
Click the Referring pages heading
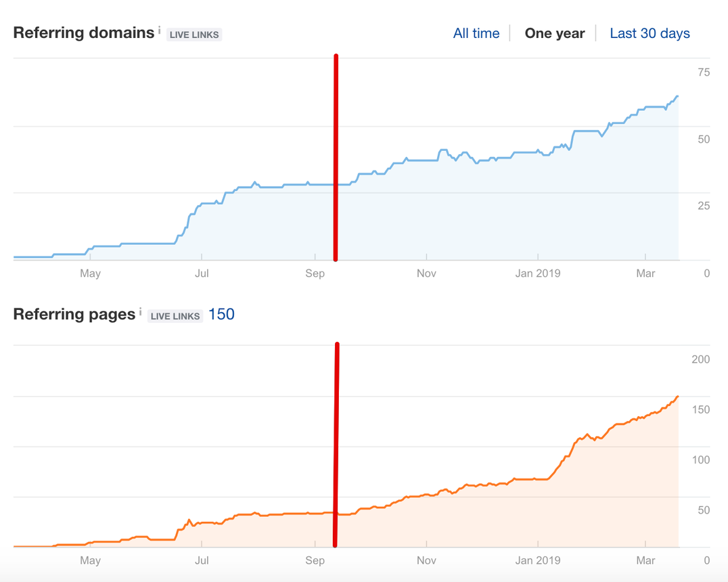tap(74, 315)
